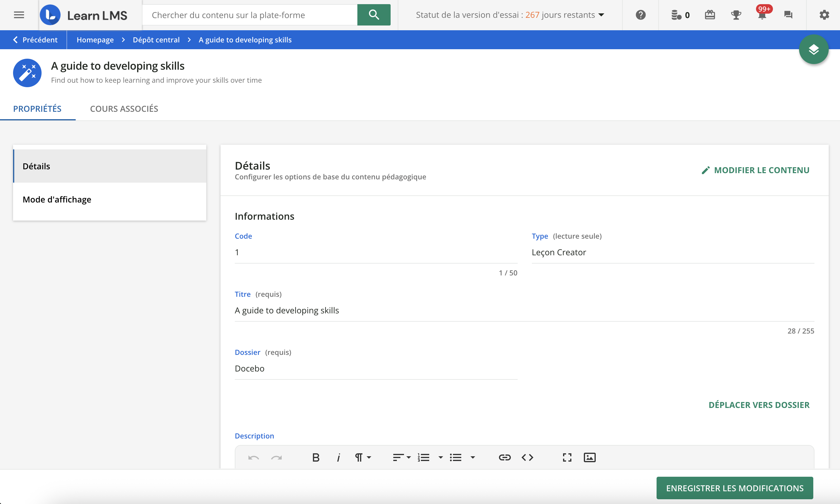840x504 pixels.
Task: Open the help question mark icon
Action: pyautogui.click(x=641, y=15)
